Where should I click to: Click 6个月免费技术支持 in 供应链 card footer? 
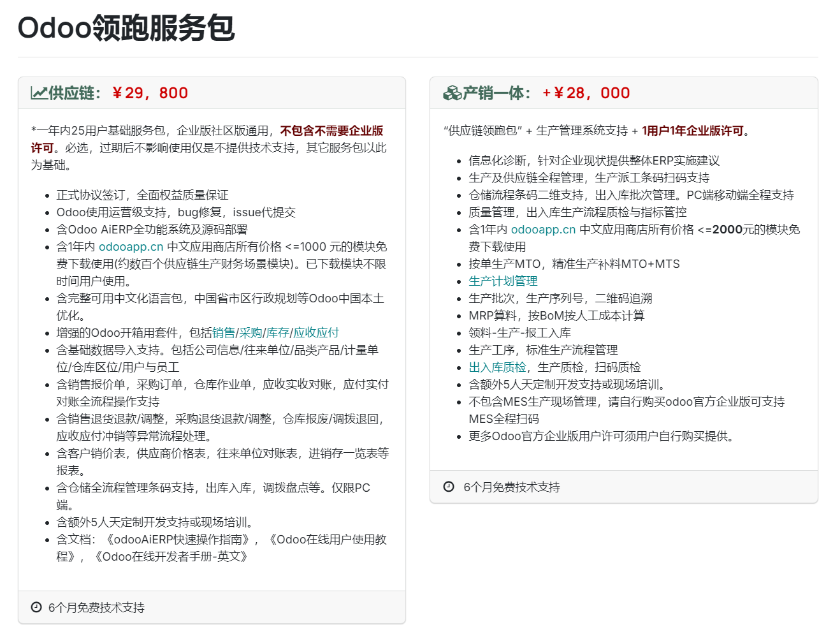96,608
